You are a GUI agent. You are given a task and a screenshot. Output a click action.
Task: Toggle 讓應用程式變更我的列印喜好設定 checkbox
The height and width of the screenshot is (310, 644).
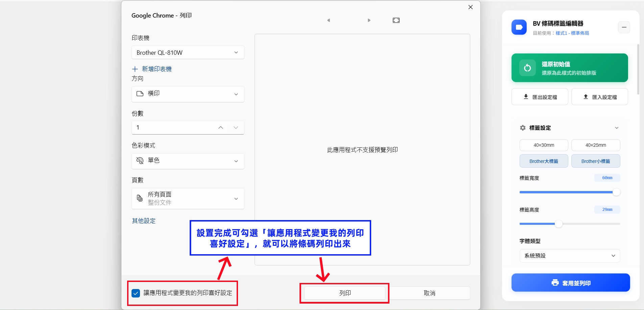(136, 293)
